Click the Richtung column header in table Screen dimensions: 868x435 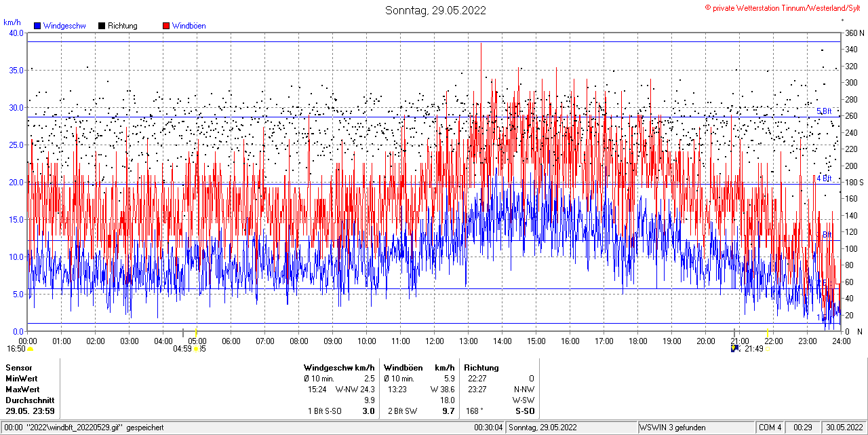481,368
